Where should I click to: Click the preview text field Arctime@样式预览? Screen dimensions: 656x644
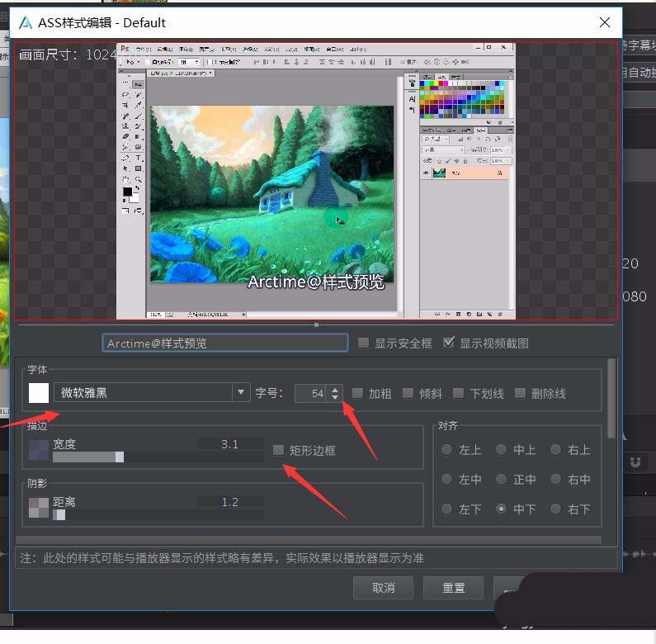(x=225, y=343)
